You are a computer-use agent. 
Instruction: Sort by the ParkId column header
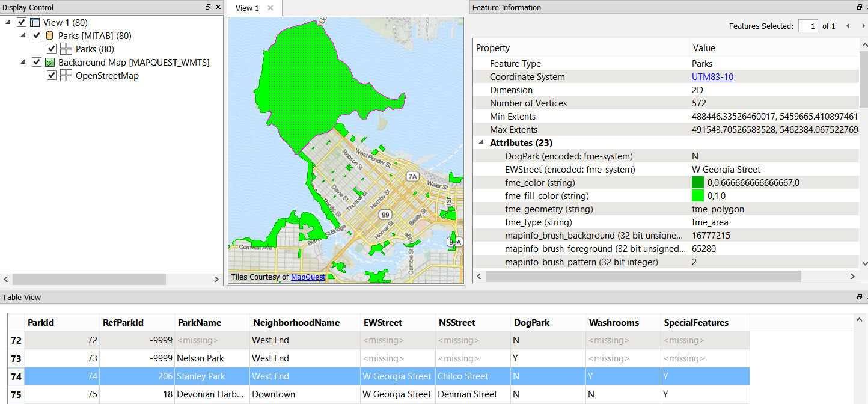tap(62, 322)
